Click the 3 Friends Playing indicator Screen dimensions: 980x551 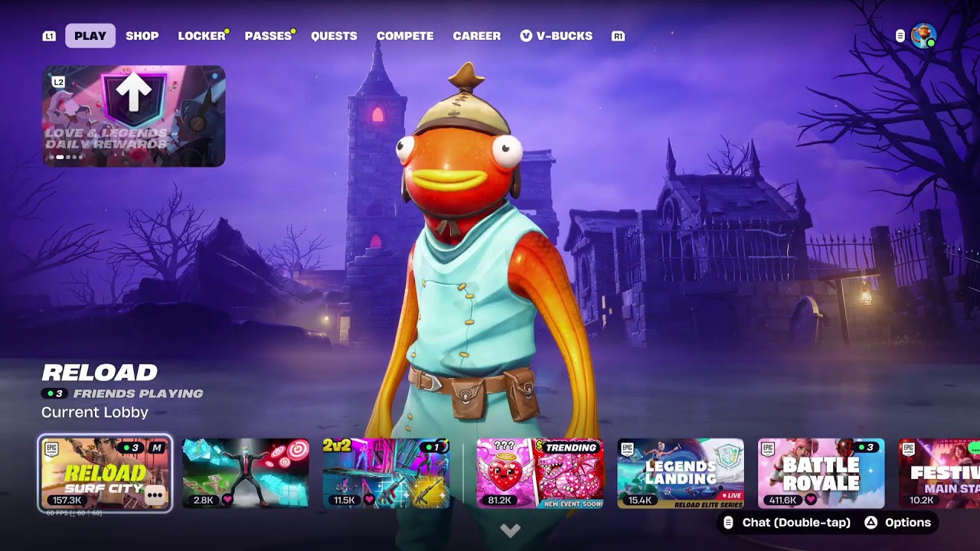[122, 393]
